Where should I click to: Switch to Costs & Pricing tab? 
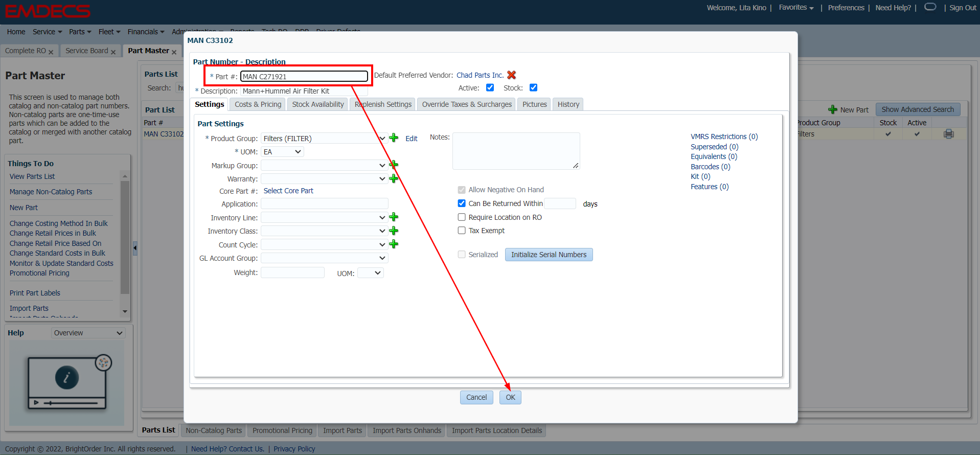[x=258, y=104]
